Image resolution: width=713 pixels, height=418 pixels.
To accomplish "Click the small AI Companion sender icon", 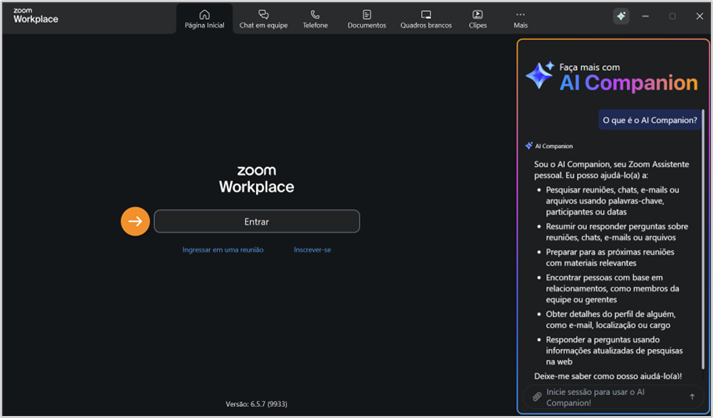I will [529, 146].
